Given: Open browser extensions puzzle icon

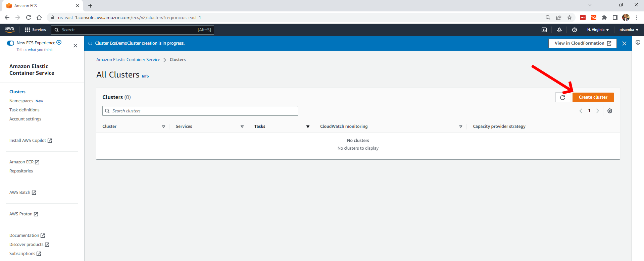Looking at the screenshot, I should (x=604, y=17).
